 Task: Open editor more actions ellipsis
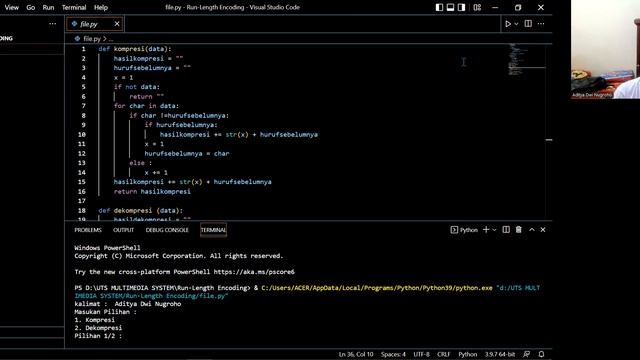pos(541,24)
